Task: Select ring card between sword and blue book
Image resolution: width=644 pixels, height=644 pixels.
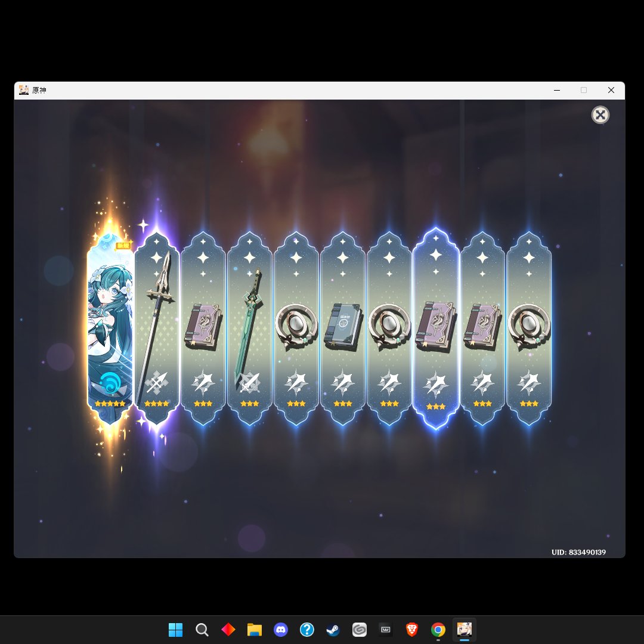Action: (296, 329)
